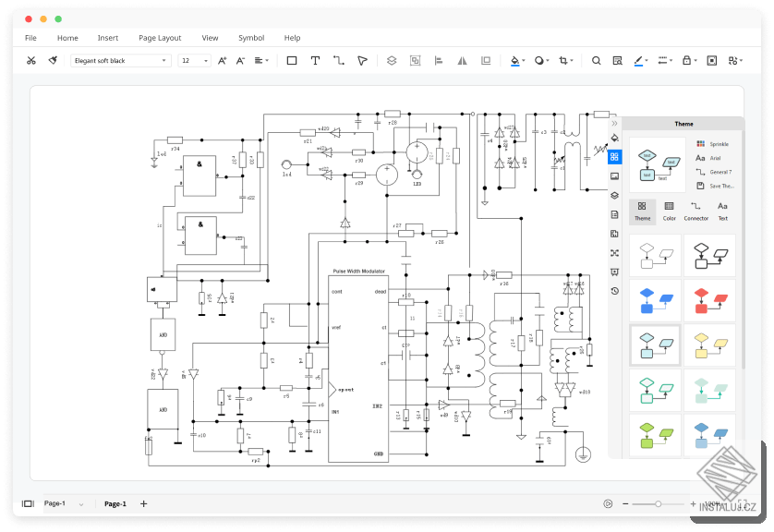Image resolution: width=774 pixels, height=532 pixels.
Task: Cut using the scissors icon
Action: 33,60
